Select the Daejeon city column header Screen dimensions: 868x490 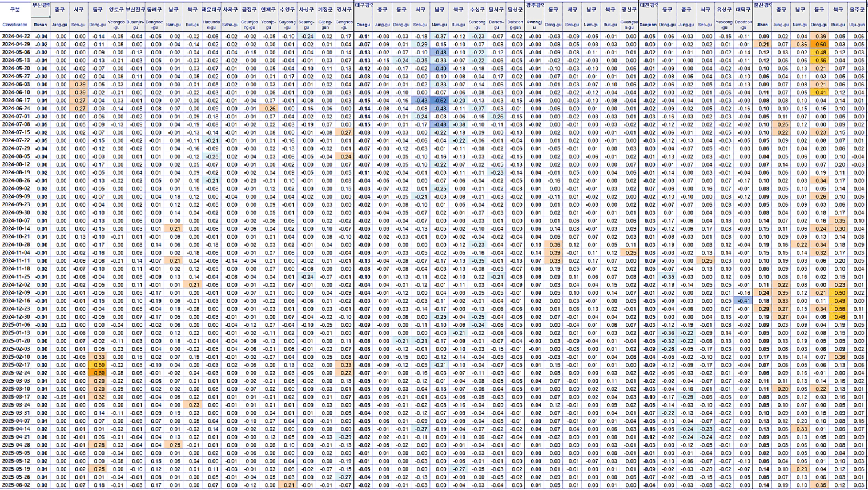pos(648,25)
